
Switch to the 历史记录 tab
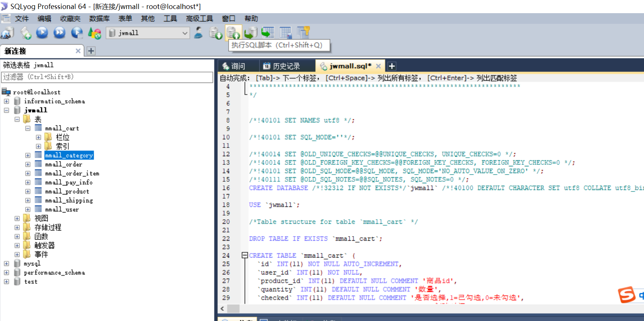286,66
